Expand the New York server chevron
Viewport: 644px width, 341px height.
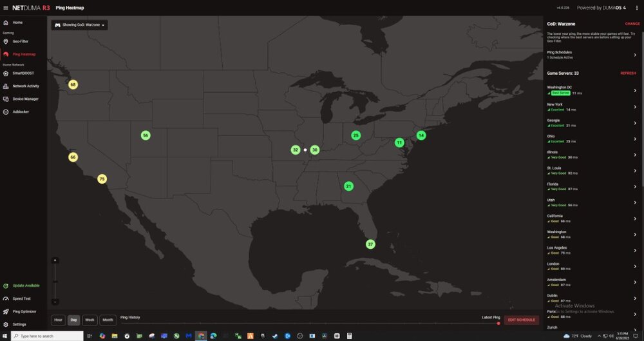pyautogui.click(x=635, y=107)
